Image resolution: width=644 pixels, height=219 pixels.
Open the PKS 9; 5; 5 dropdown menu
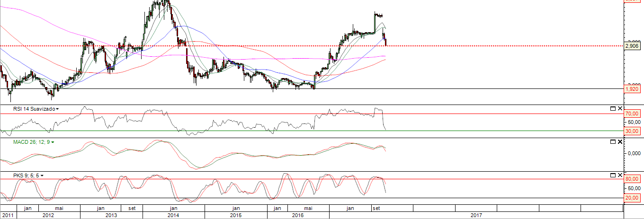(x=42, y=176)
